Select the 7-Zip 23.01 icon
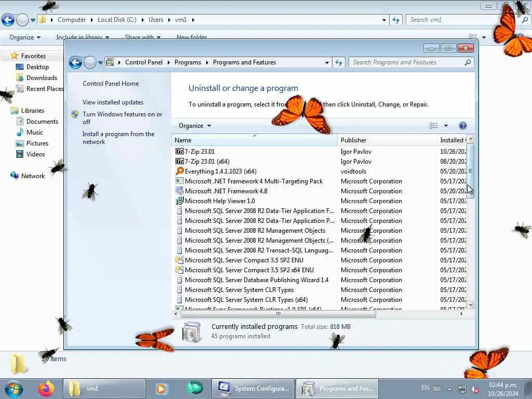This screenshot has width=532, height=399. tap(179, 151)
